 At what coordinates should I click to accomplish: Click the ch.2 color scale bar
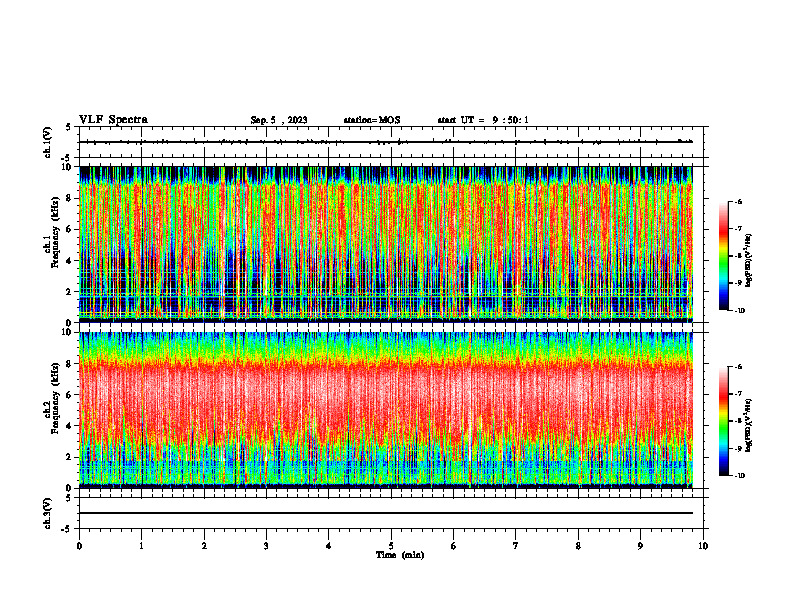click(x=724, y=421)
